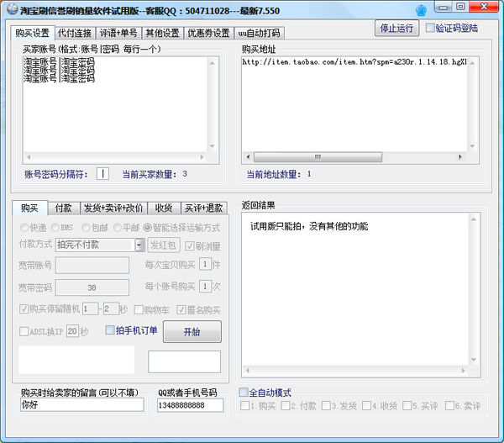Select the EMS radio button
Image resolution: width=504 pixels, height=443 pixels.
point(55,228)
